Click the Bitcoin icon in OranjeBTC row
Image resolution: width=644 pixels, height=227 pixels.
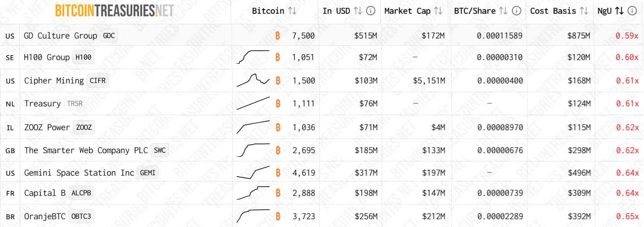click(x=278, y=216)
